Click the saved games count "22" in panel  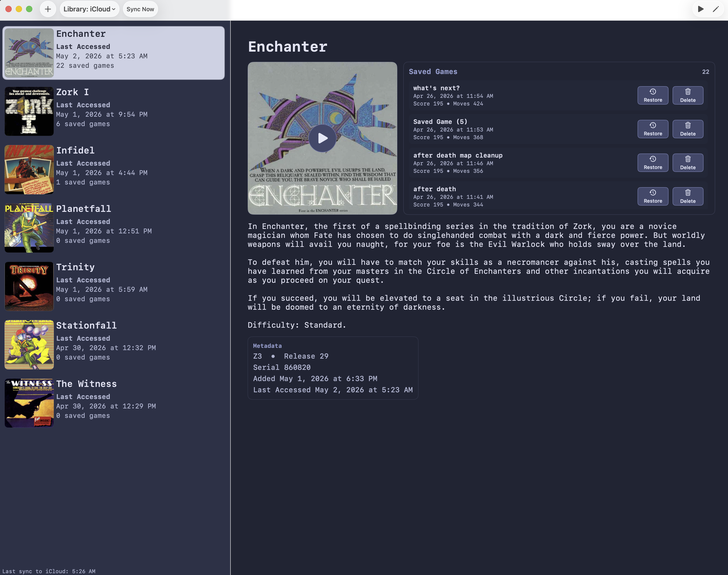point(706,72)
